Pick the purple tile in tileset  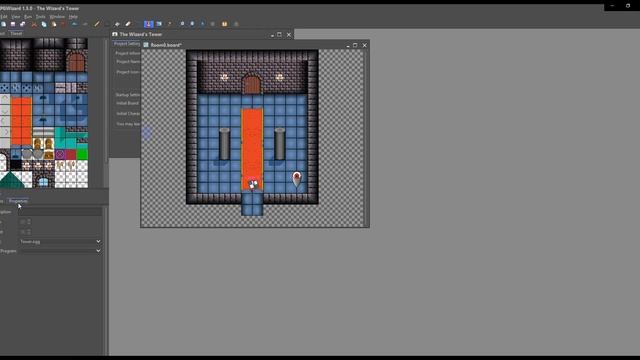coord(60,154)
